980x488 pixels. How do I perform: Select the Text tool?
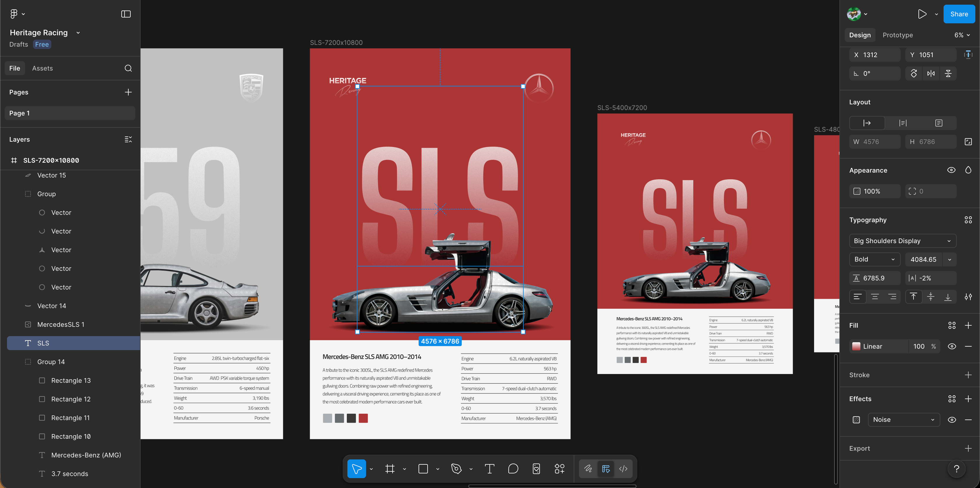pyautogui.click(x=490, y=468)
